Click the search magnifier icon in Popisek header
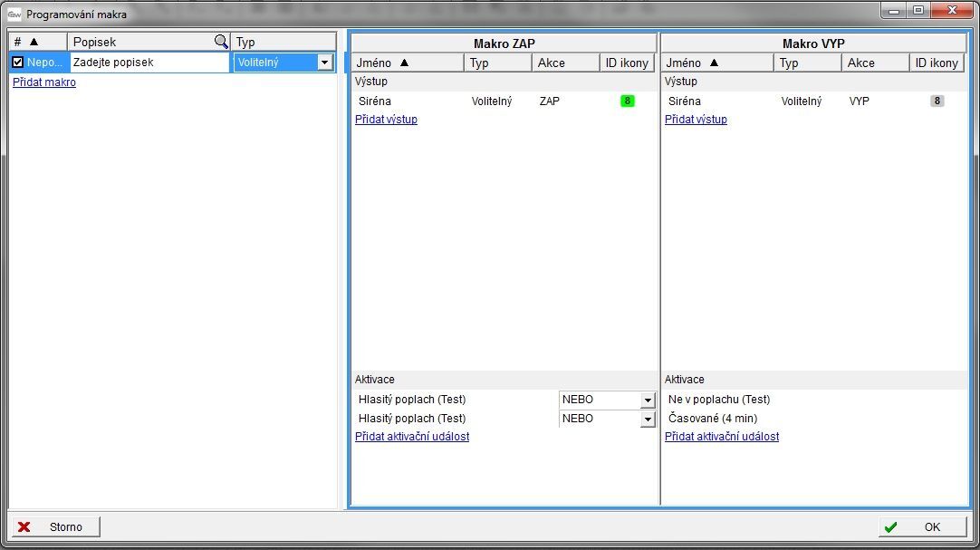 [x=221, y=42]
